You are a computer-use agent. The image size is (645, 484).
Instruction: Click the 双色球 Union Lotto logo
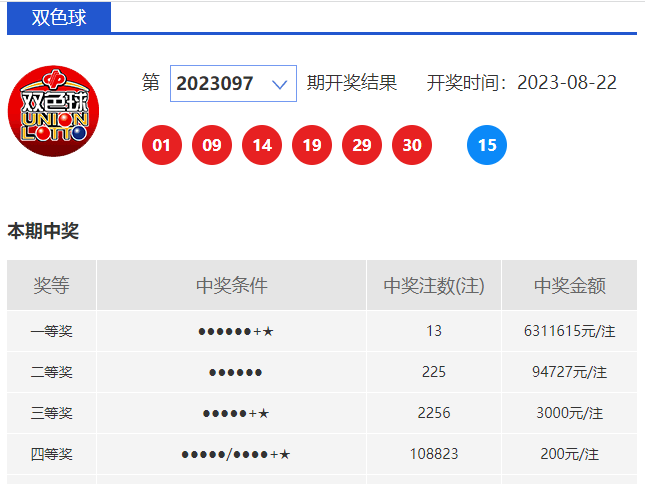53,111
